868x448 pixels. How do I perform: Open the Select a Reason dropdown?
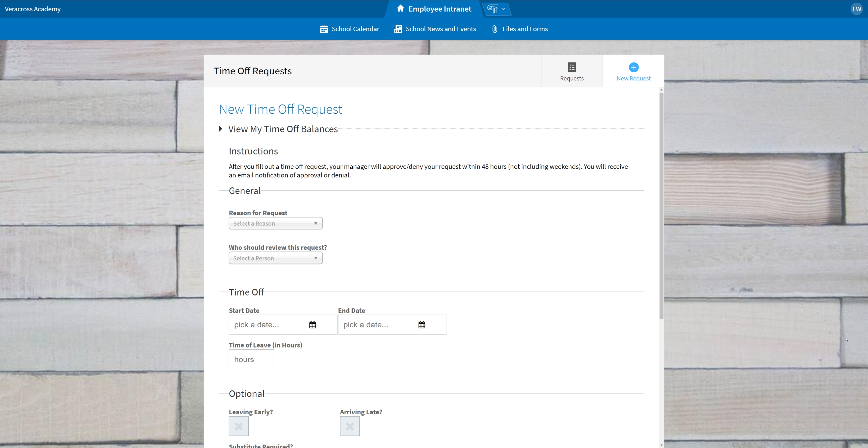click(275, 223)
